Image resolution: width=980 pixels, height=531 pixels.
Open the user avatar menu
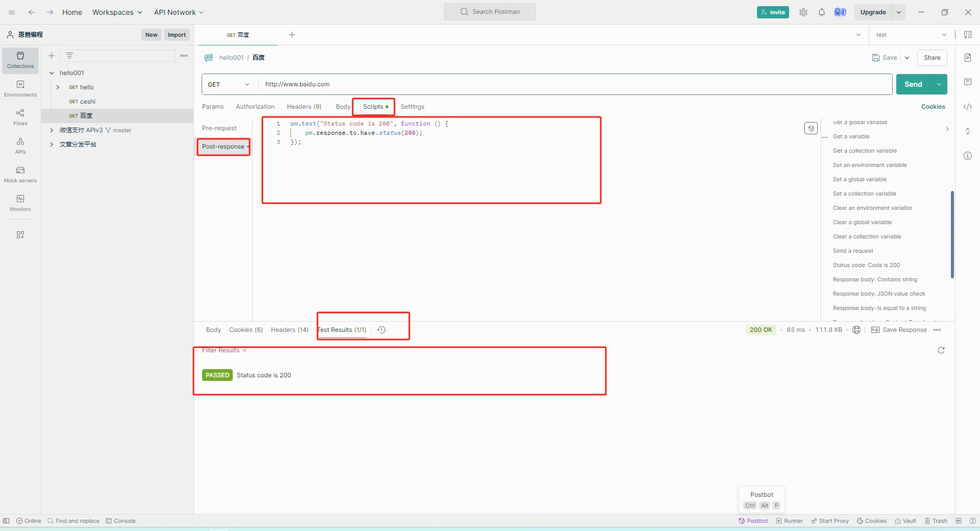(x=840, y=12)
